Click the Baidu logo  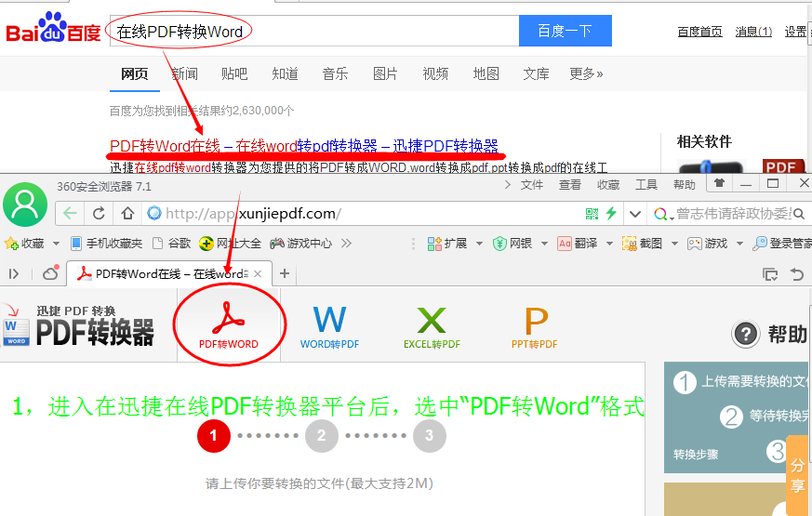(53, 28)
